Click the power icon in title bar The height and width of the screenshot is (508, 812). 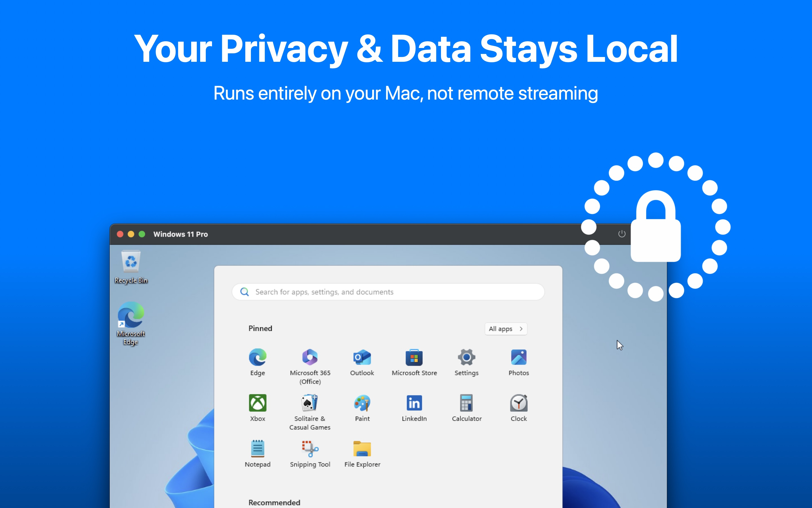[x=621, y=234]
